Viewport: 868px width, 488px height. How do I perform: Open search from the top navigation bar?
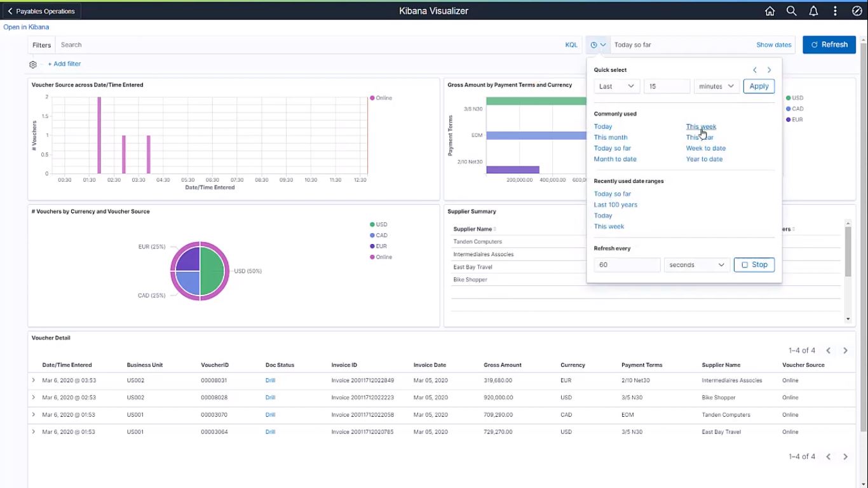(x=791, y=11)
